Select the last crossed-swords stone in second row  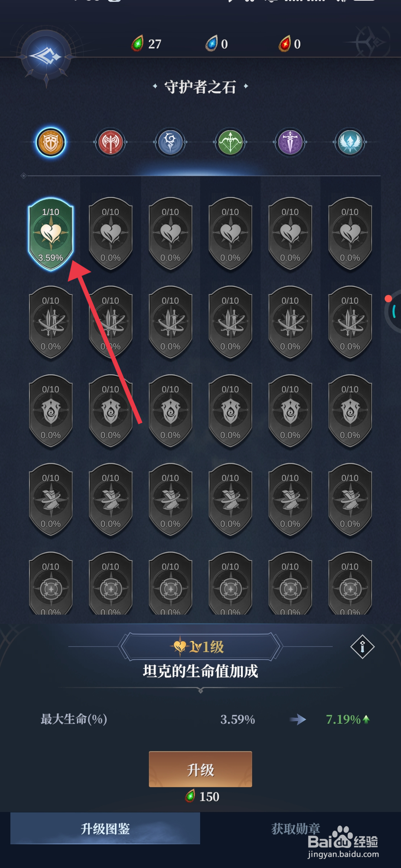coord(350,323)
